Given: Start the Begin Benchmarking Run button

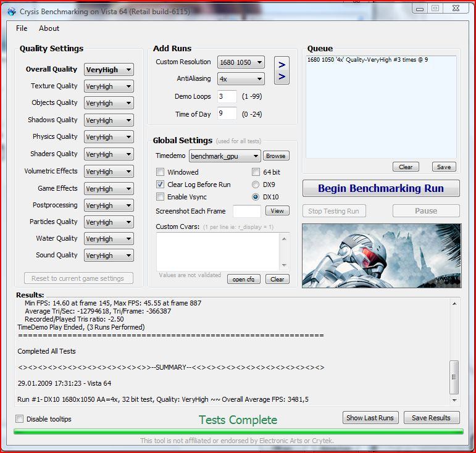Looking at the screenshot, I should coord(381,188).
